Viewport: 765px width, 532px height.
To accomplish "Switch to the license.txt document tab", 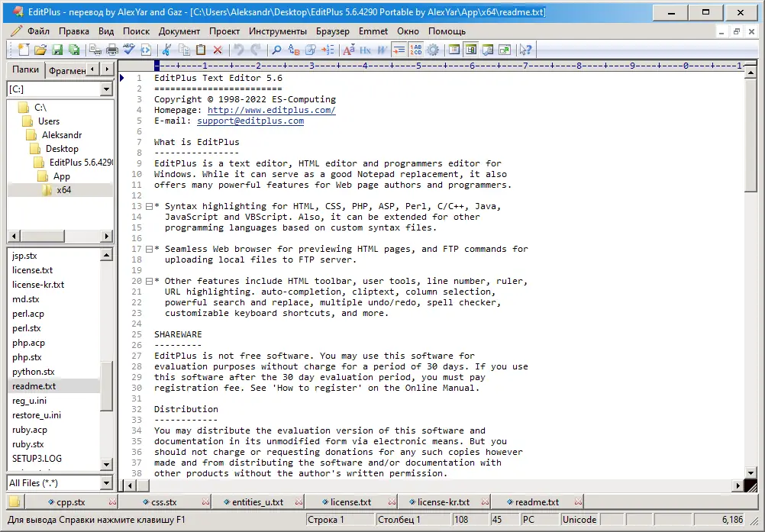I will [350, 501].
